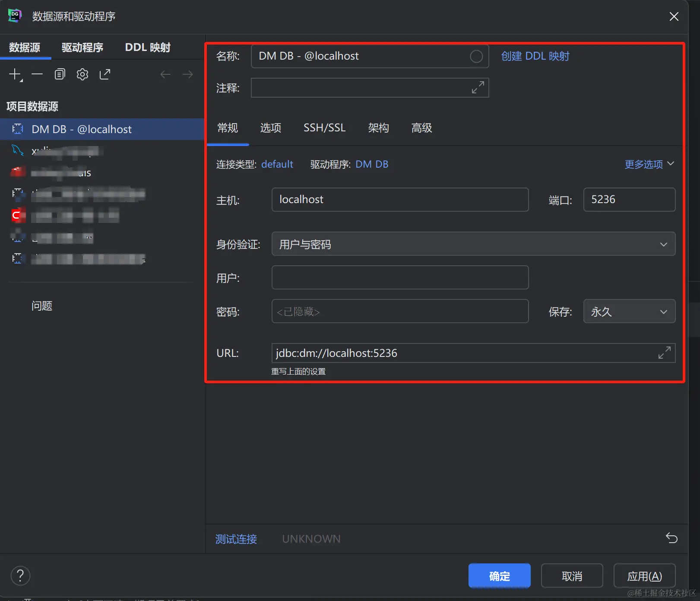Click the 注释 comment input field
This screenshot has height=601, width=700.
coord(370,88)
